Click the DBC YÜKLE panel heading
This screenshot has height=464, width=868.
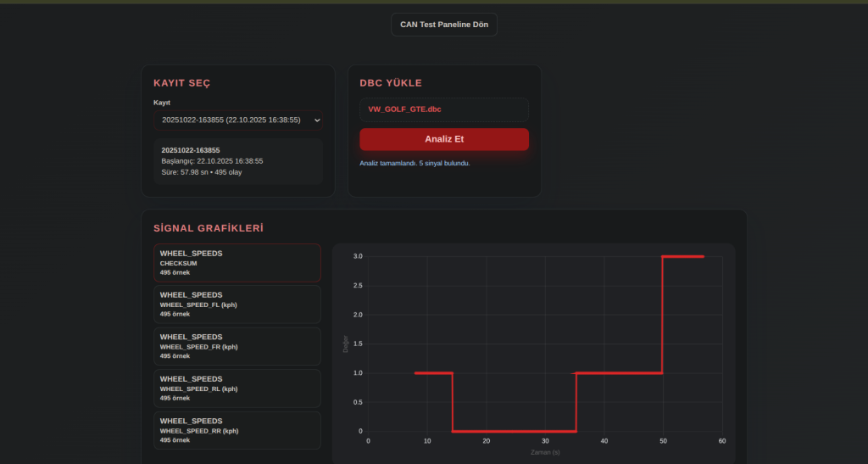390,83
